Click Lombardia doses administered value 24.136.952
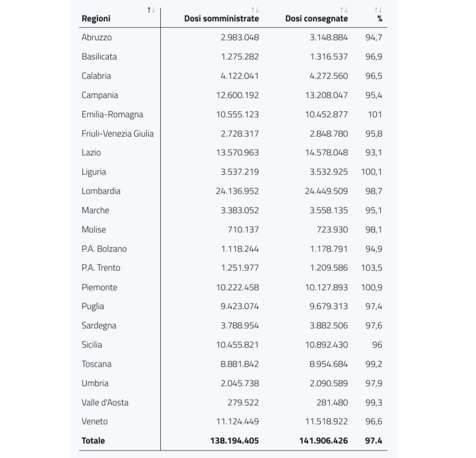 point(238,191)
